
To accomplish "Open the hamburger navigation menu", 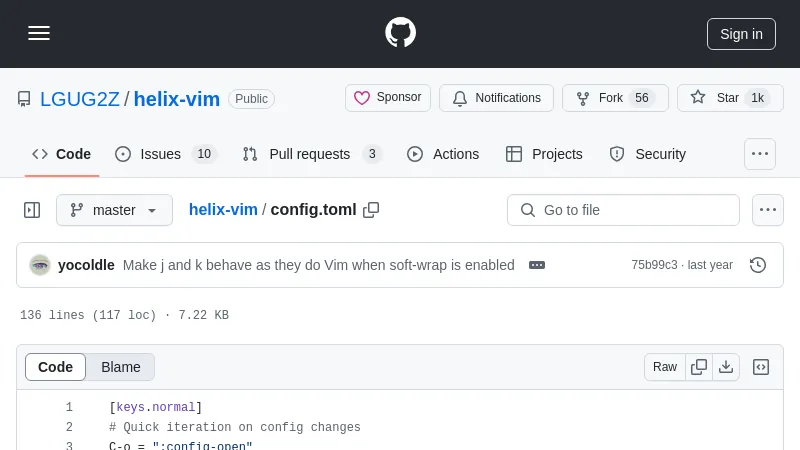I will 39,33.
